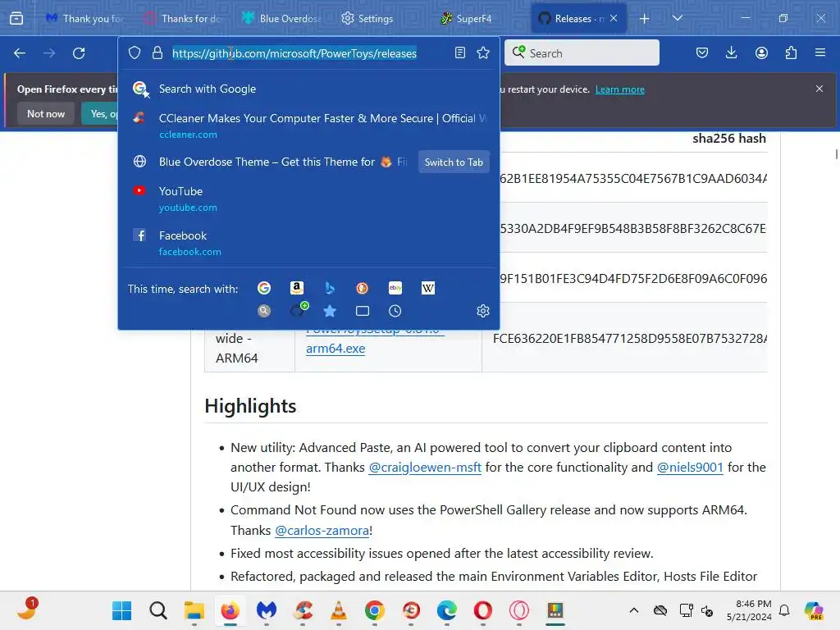Search this time with Google

(x=264, y=288)
